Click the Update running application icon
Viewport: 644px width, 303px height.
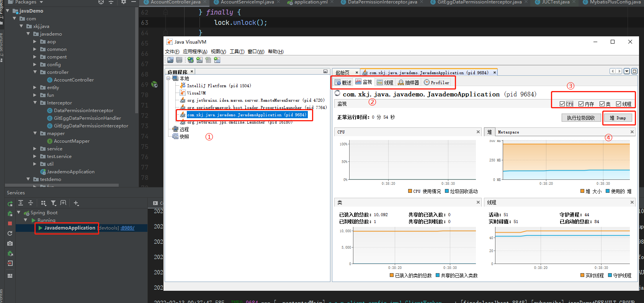click(10, 233)
